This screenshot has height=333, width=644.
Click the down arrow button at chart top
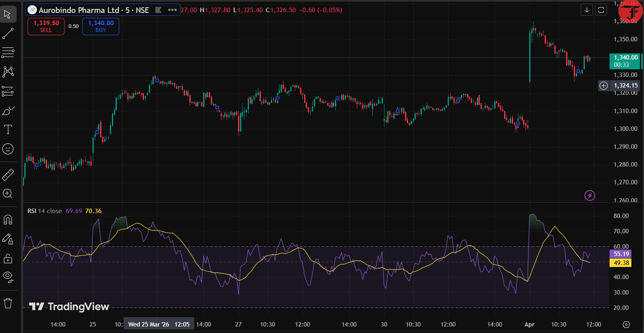(x=586, y=10)
